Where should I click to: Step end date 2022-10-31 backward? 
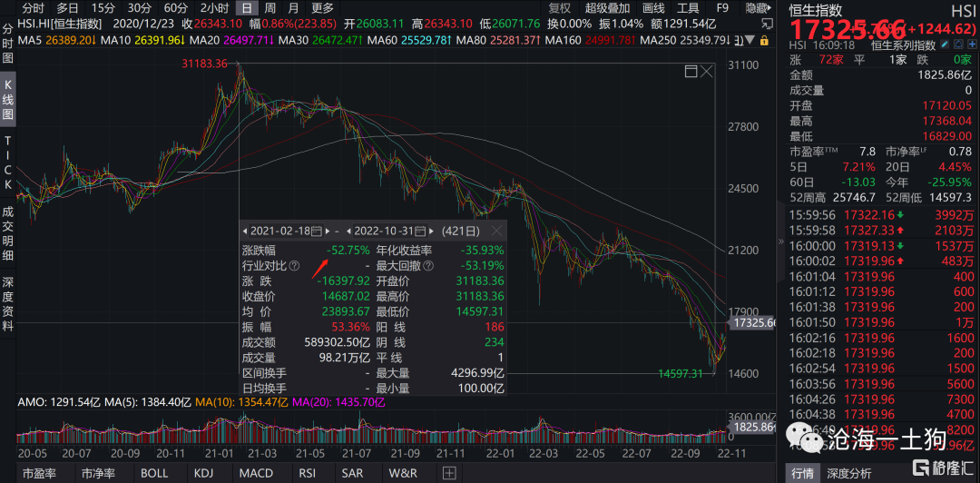pyautogui.click(x=349, y=231)
